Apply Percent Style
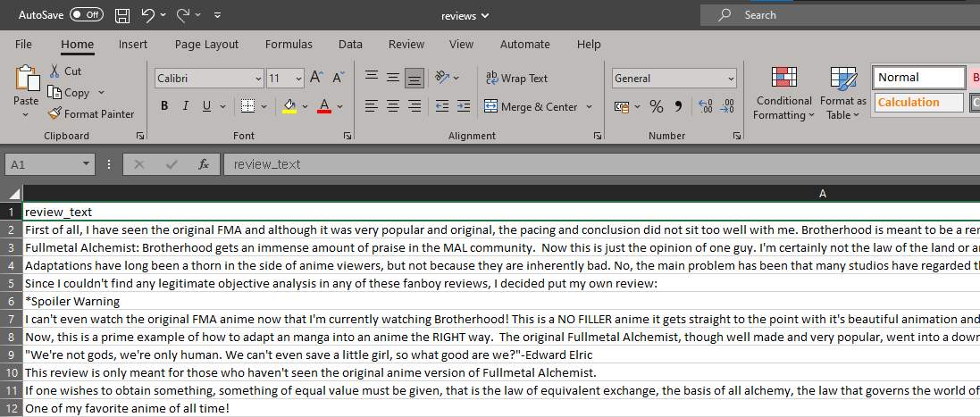 657,107
